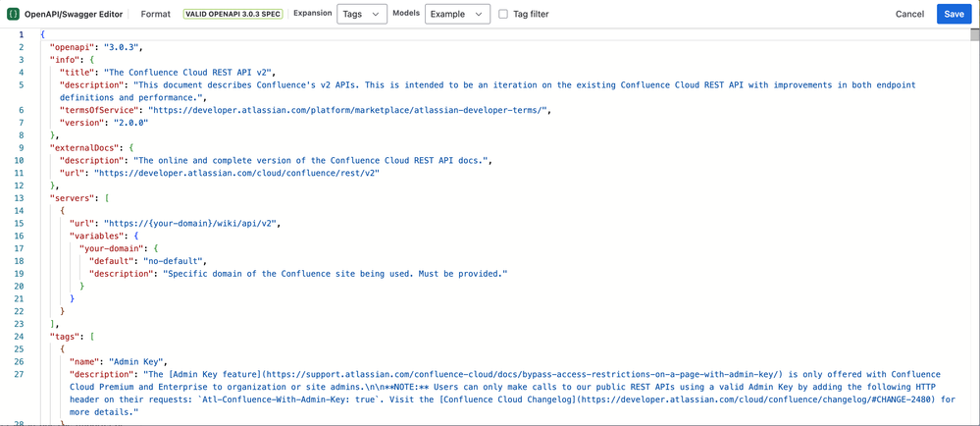Save the OpenAPI spec
Viewport: 980px width, 426px height.
(954, 14)
